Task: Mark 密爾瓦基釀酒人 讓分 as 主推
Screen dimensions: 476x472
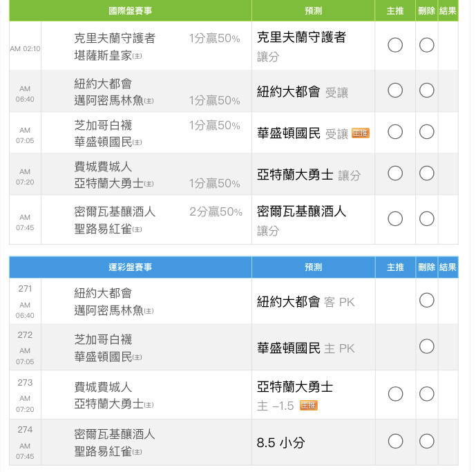Action: coord(395,218)
